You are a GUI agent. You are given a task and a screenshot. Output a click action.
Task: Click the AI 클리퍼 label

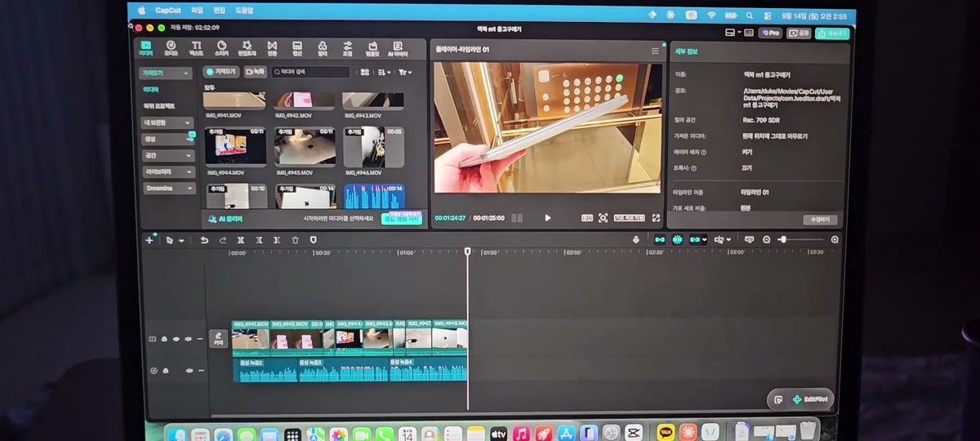(x=225, y=219)
